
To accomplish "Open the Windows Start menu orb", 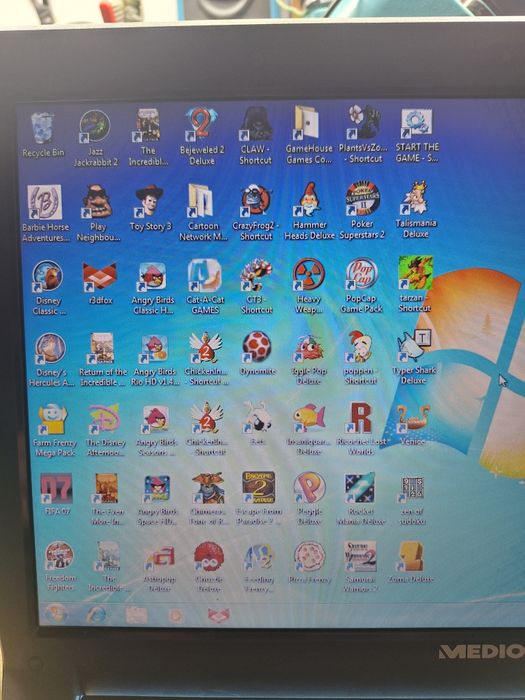I will coord(55,613).
